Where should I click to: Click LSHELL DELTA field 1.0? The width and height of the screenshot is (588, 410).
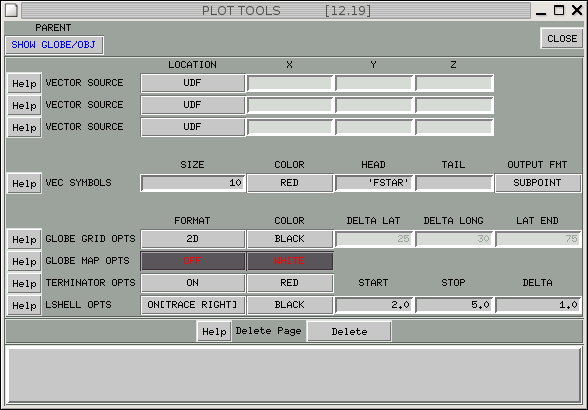(538, 305)
